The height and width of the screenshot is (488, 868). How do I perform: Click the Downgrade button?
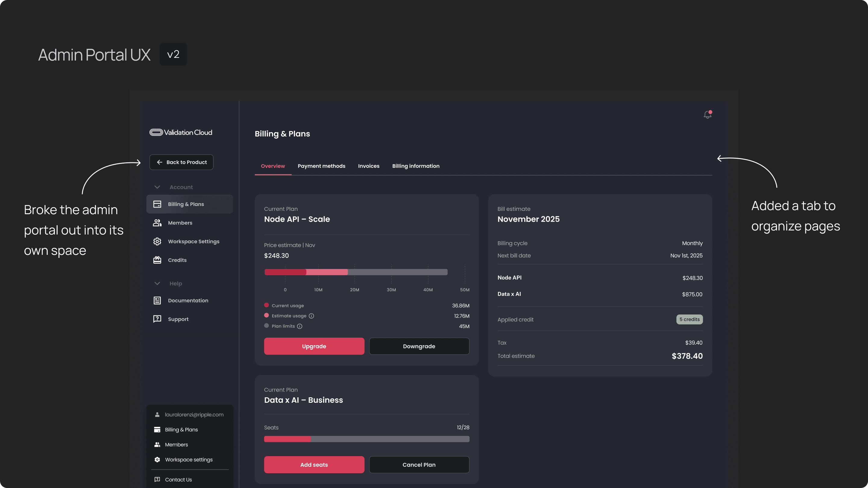pyautogui.click(x=419, y=346)
